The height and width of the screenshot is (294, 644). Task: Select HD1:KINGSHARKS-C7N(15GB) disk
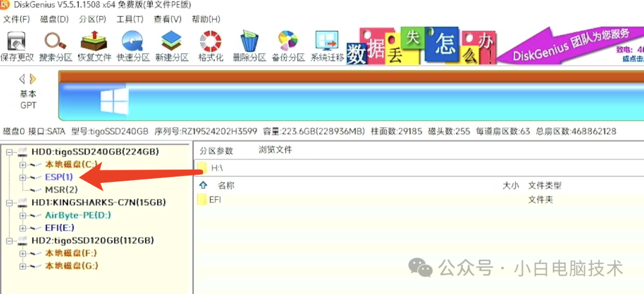click(x=98, y=202)
